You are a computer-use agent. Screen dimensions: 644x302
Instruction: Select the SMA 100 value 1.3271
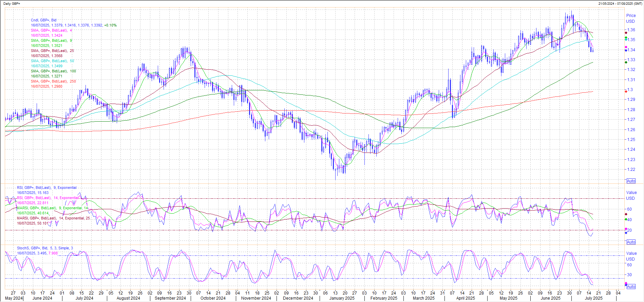pos(57,76)
